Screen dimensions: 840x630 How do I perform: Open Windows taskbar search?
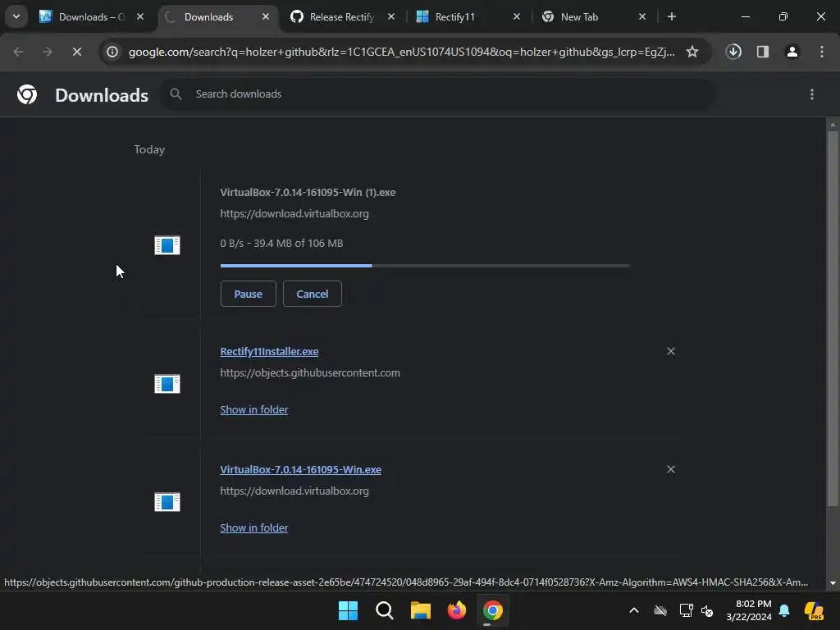pyautogui.click(x=385, y=610)
